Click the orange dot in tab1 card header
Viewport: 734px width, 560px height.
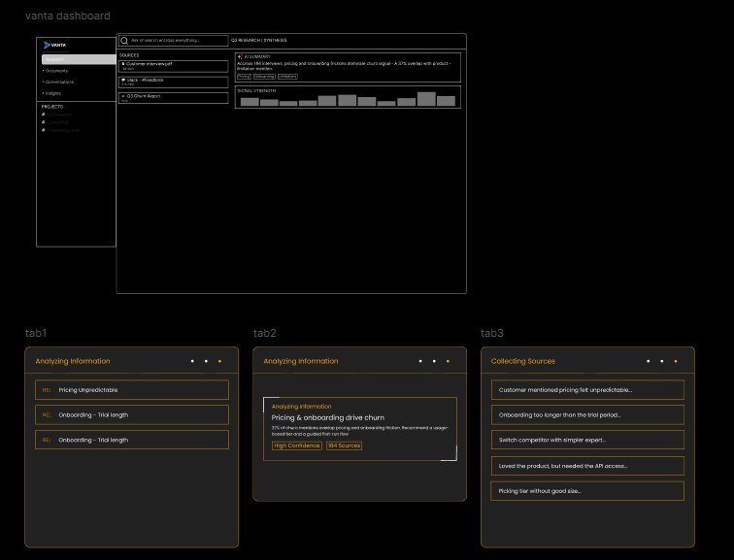pyautogui.click(x=220, y=361)
